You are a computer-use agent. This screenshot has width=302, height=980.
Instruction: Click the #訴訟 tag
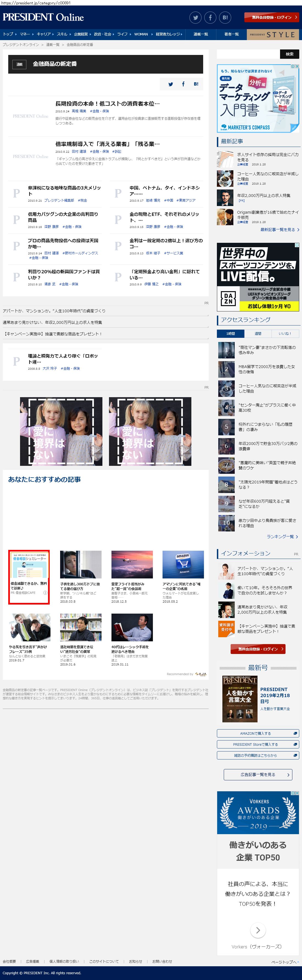117,151
